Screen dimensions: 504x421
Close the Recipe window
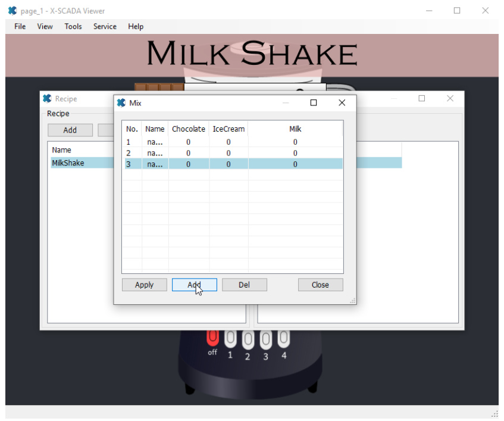450,98
